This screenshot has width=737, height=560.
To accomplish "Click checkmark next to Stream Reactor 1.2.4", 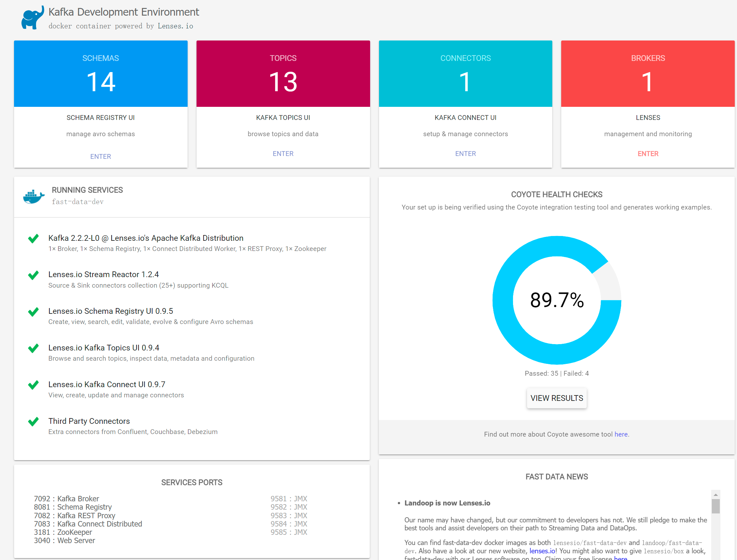I will click(33, 275).
